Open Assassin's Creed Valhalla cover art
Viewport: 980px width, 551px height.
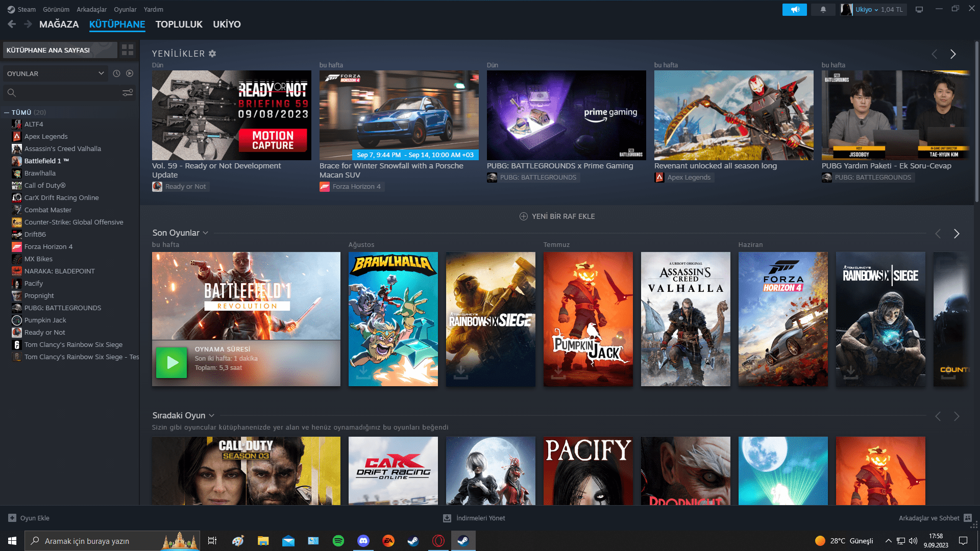click(685, 319)
